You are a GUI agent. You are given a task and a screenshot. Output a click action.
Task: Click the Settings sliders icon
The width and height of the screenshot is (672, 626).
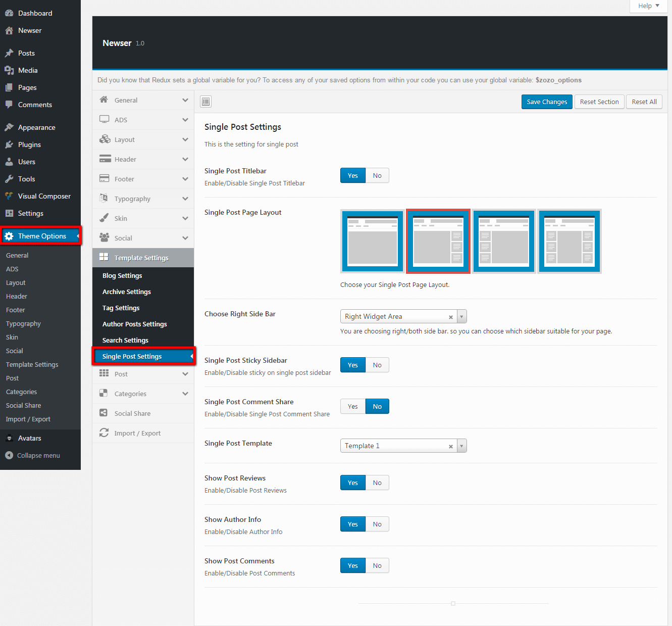pos(9,213)
